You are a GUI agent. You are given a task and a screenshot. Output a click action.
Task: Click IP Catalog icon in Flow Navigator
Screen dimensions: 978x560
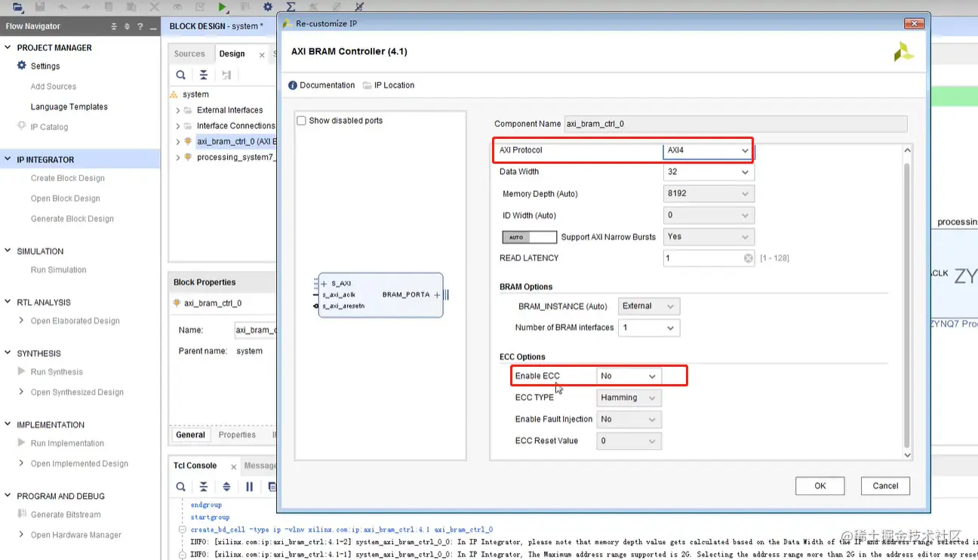click(22, 126)
